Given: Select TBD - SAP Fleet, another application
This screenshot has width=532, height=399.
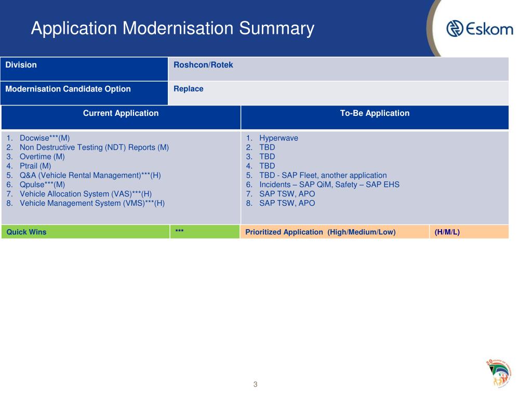Looking at the screenshot, I should (x=323, y=176).
